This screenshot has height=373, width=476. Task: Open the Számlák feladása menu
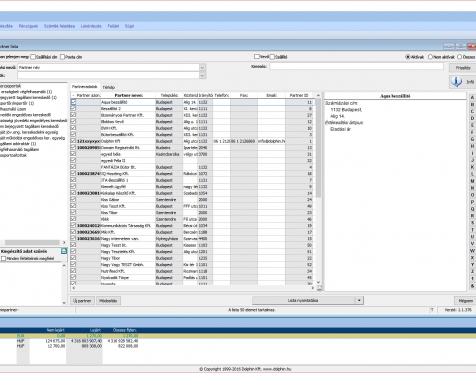point(59,26)
